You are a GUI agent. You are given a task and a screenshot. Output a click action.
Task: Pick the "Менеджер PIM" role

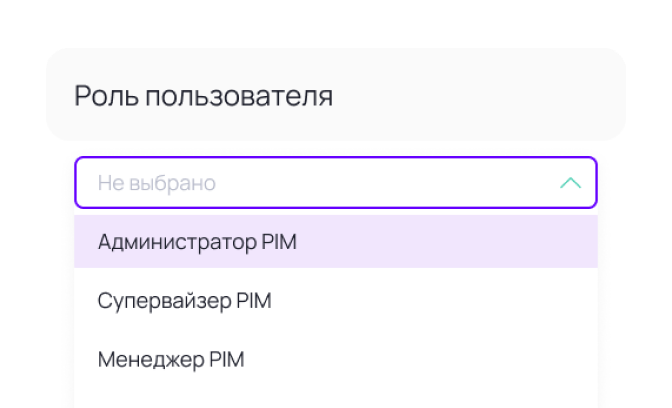(x=171, y=360)
